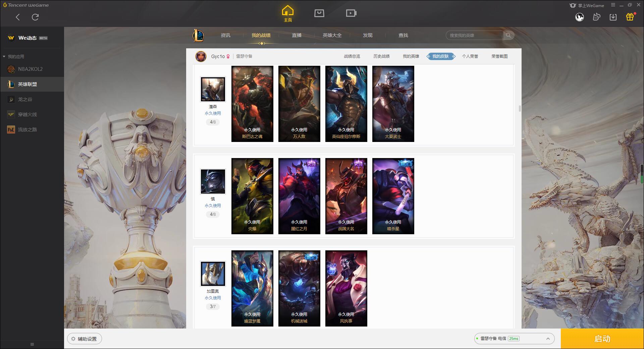Click the 潘森 champion portrait

(213, 89)
